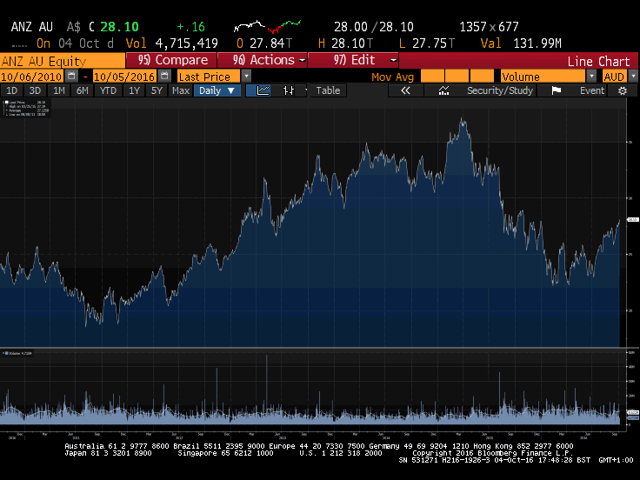
Task: Click the 1357 x 677 size quote
Action: [x=489, y=27]
